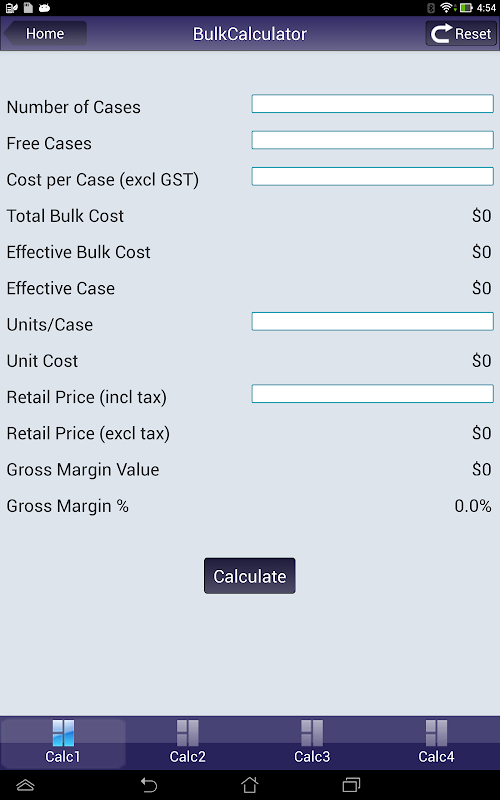Viewport: 500px width, 800px height.
Task: Select the Calc4 tab icon
Action: (x=436, y=733)
